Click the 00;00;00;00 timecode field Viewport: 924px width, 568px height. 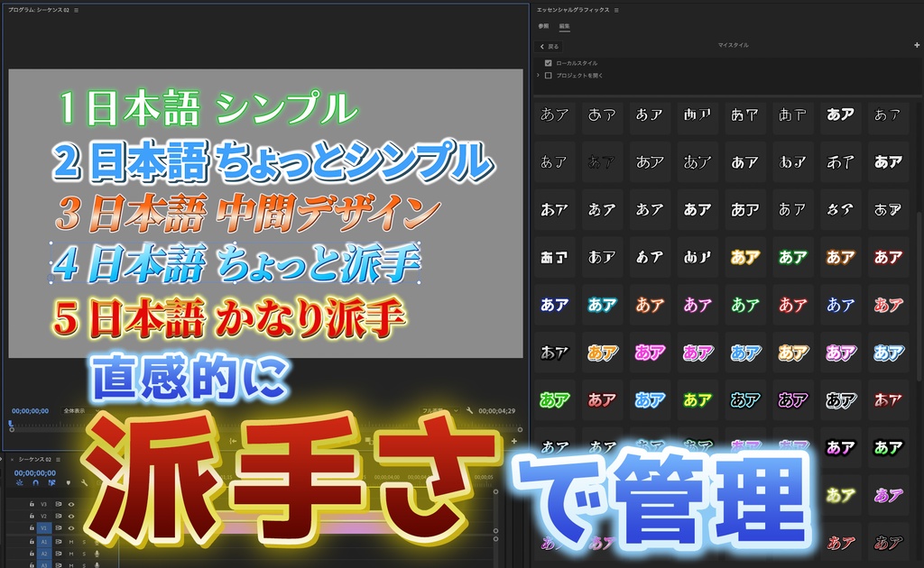(x=34, y=472)
